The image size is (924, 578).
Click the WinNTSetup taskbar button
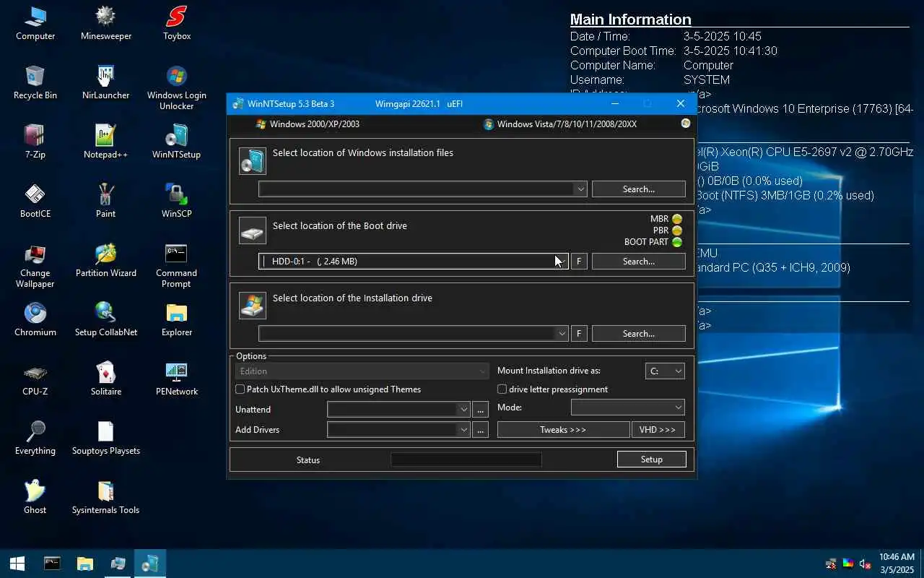click(150, 564)
